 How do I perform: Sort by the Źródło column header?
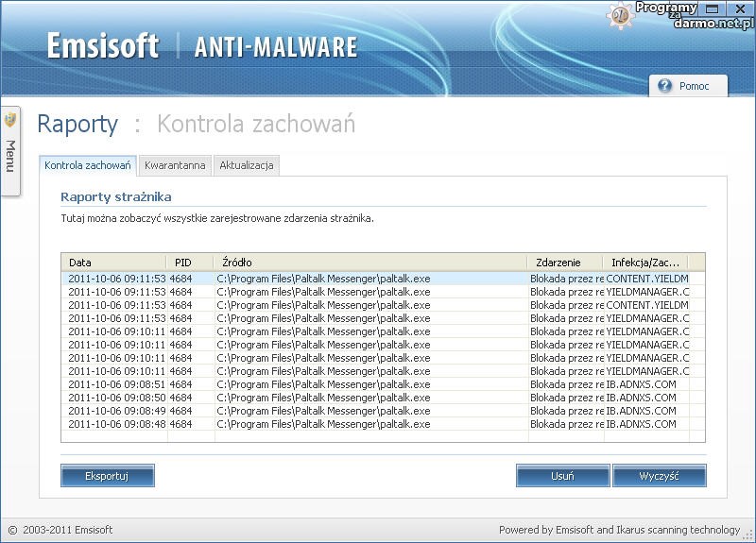tap(370, 263)
